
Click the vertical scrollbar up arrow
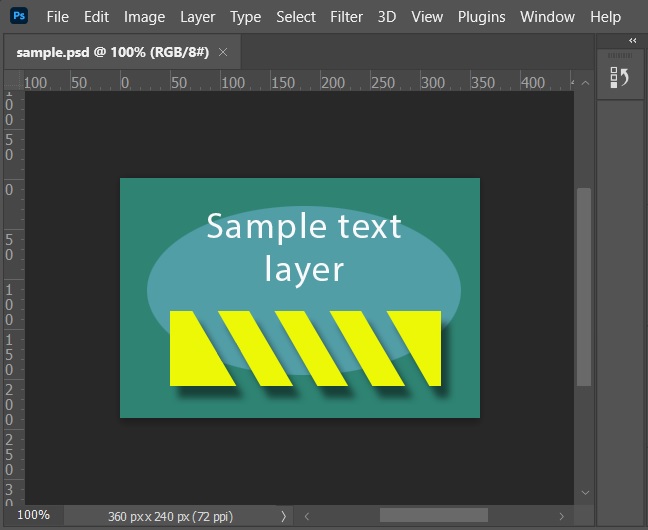click(584, 78)
